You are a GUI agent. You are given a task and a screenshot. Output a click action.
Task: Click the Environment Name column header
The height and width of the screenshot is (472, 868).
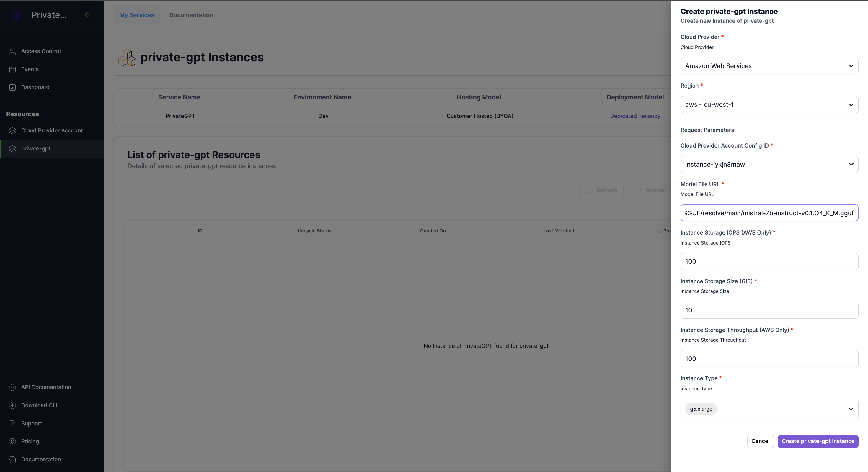click(x=322, y=97)
